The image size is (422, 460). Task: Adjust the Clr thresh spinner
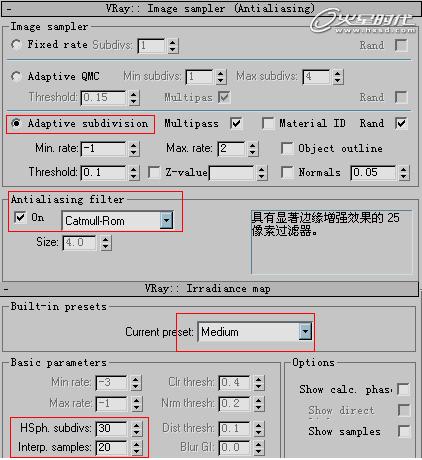pyautogui.click(x=259, y=383)
